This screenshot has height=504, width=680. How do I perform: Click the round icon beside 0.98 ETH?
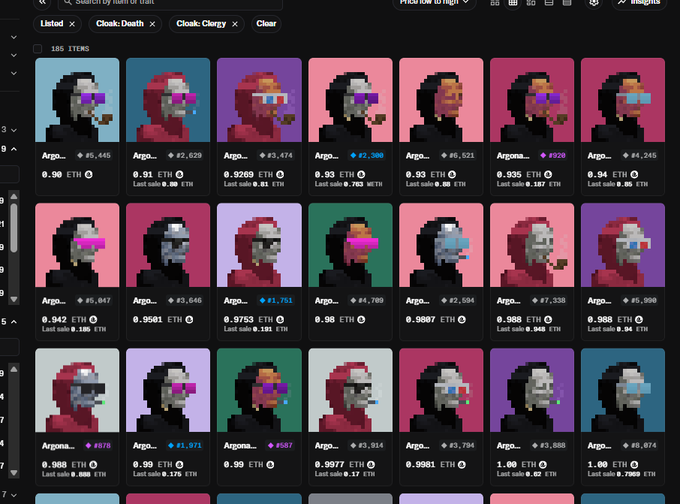[361, 319]
